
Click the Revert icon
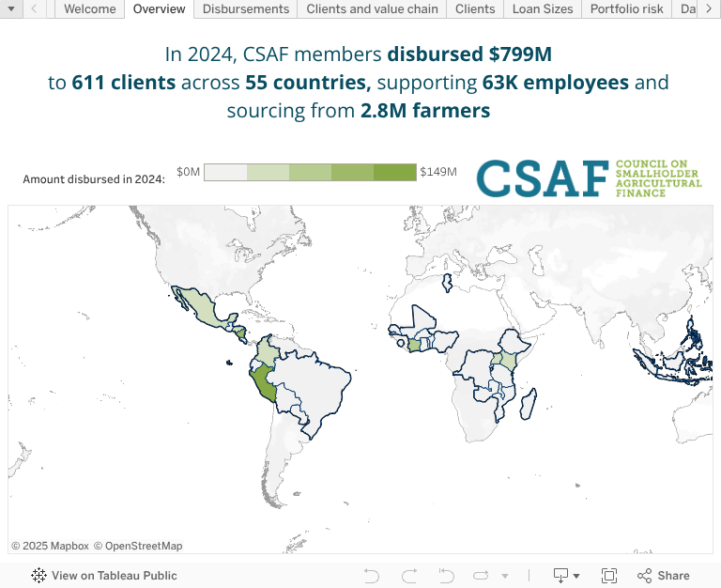(x=446, y=576)
